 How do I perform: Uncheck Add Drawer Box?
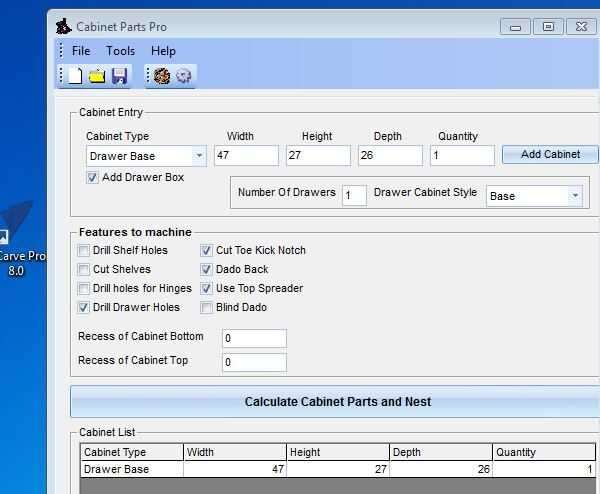coord(92,178)
